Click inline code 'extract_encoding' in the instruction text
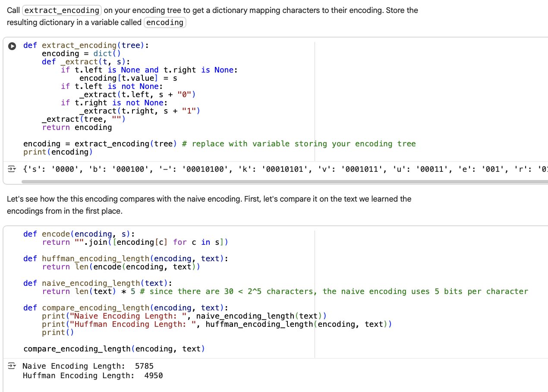Image resolution: width=548 pixels, height=392 pixels. pyautogui.click(x=62, y=10)
